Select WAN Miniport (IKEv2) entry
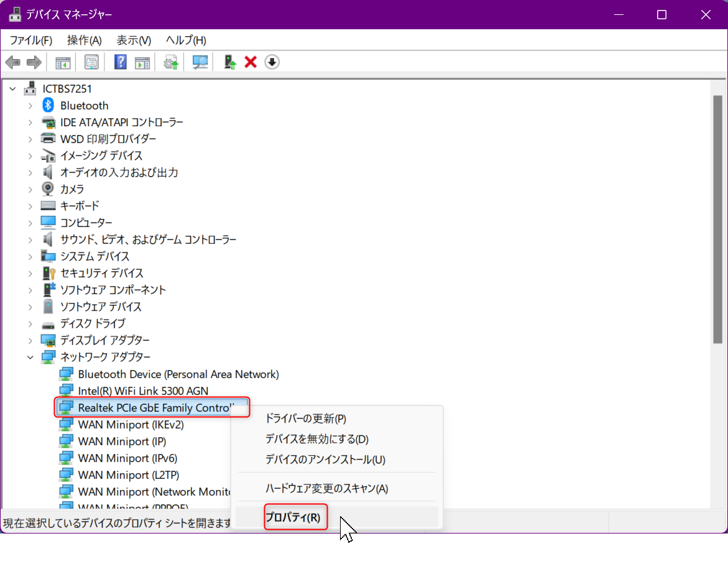Viewport: 728px width, 564px height. [131, 424]
